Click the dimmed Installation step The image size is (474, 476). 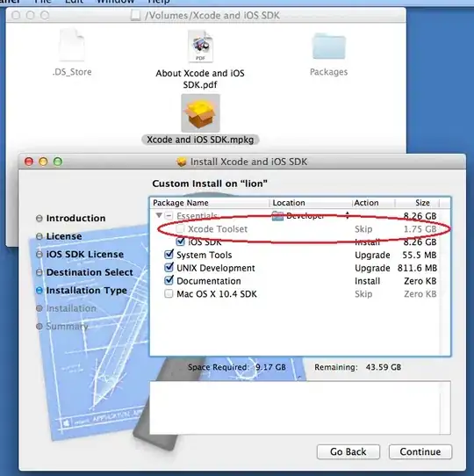coord(71,308)
